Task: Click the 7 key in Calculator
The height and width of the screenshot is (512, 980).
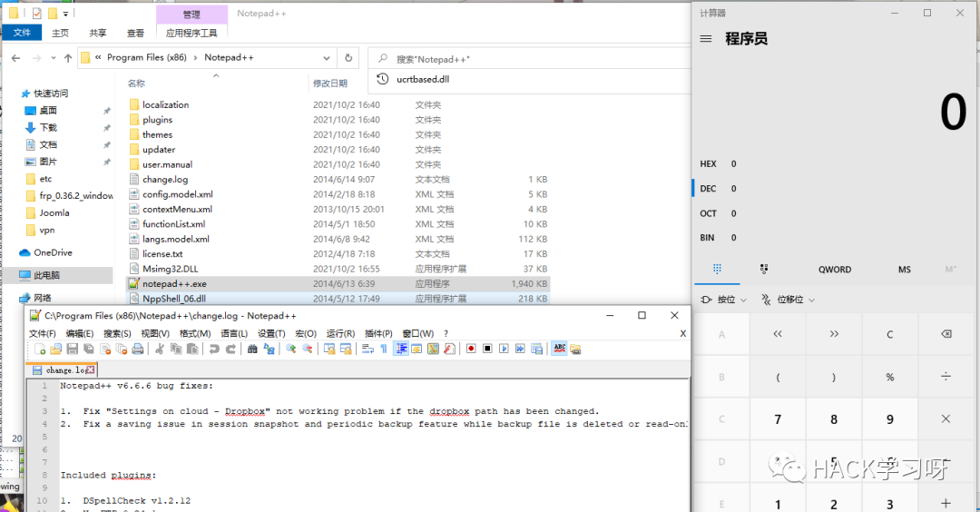Action: 779,419
